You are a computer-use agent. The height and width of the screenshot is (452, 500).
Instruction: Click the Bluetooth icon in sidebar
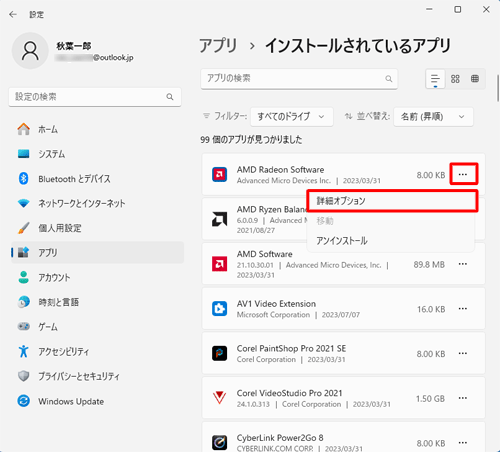pos(23,178)
